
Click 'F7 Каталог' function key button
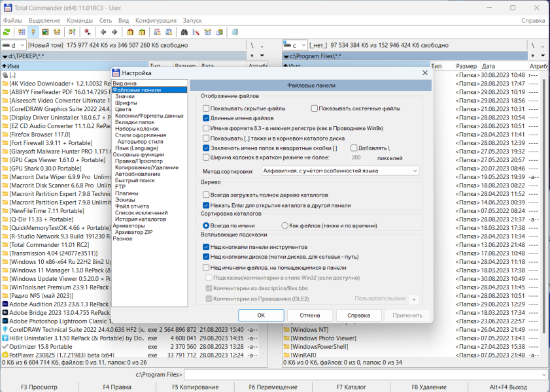[351, 387]
